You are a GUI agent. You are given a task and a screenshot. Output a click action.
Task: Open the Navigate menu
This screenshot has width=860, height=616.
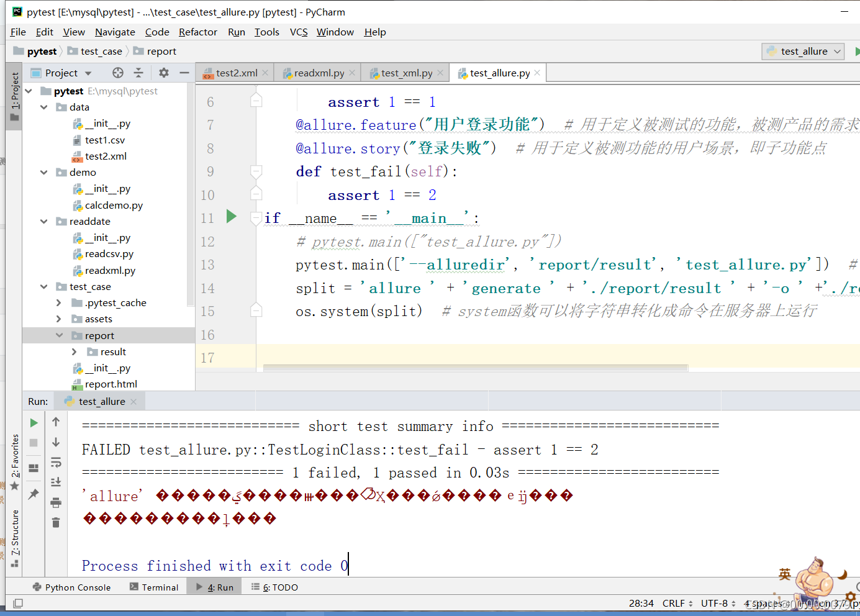tap(115, 32)
